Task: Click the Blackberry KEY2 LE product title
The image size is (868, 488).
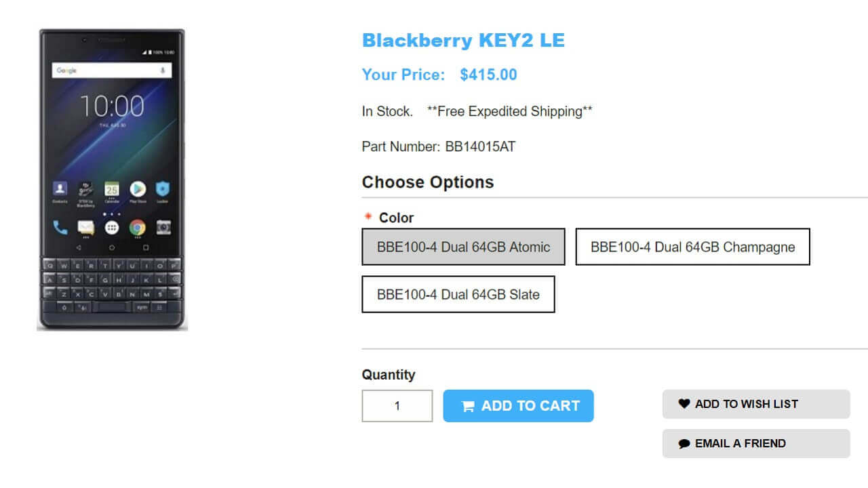Action: [x=463, y=41]
